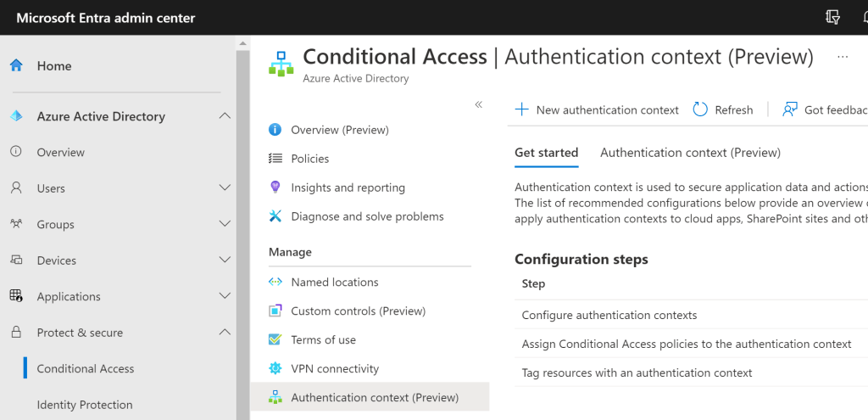Click the Custom controls (Preview) icon

[x=275, y=311]
